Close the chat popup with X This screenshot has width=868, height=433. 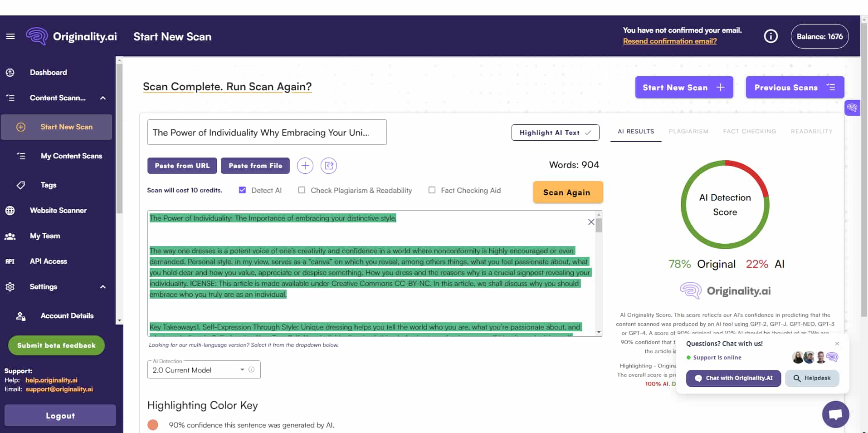tap(837, 344)
